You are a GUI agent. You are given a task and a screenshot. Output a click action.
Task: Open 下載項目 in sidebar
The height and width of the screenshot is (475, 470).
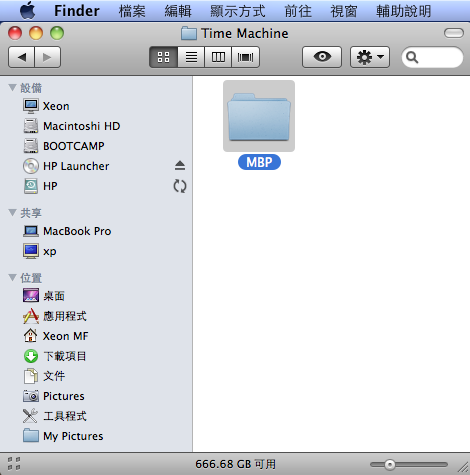(96, 356)
